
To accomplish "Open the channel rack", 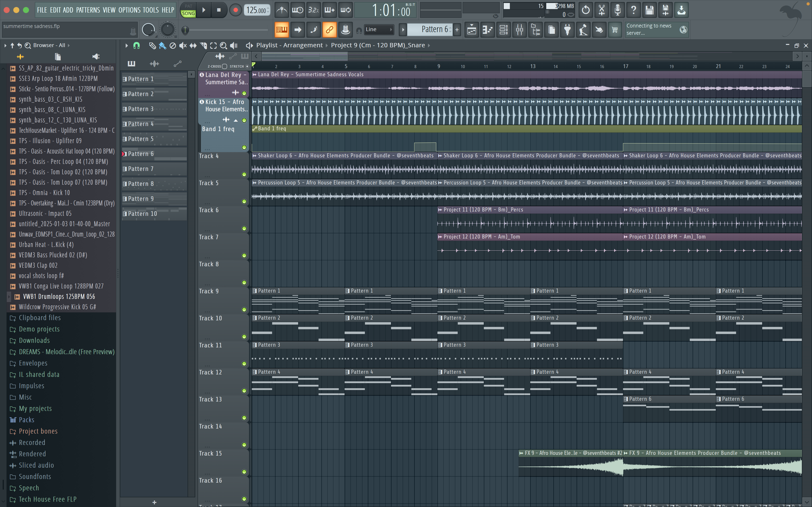I will [503, 30].
